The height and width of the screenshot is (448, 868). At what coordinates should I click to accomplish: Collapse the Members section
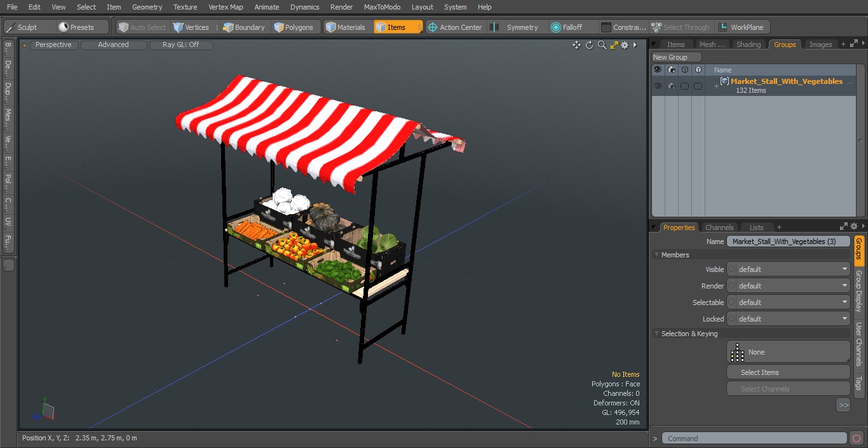click(657, 255)
